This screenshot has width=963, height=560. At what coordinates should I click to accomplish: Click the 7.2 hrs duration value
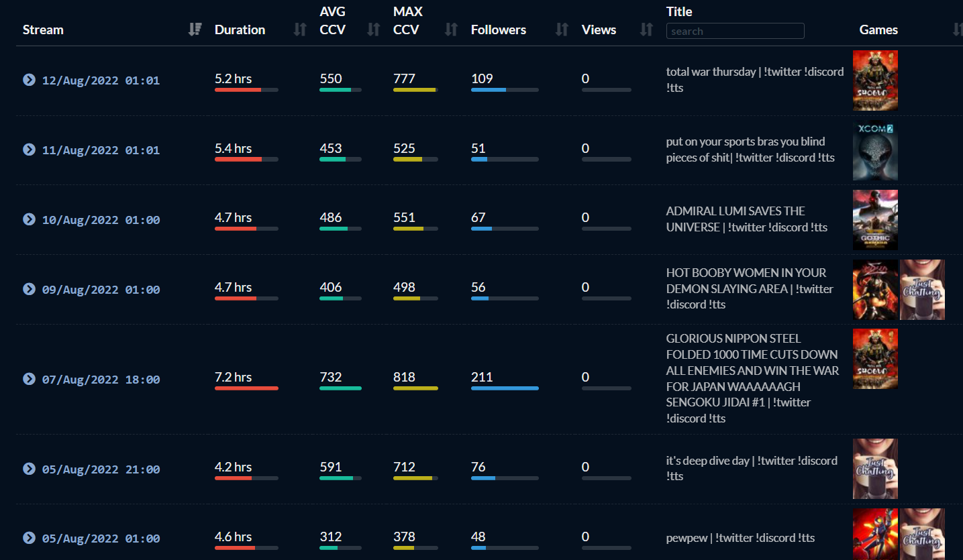[234, 377]
